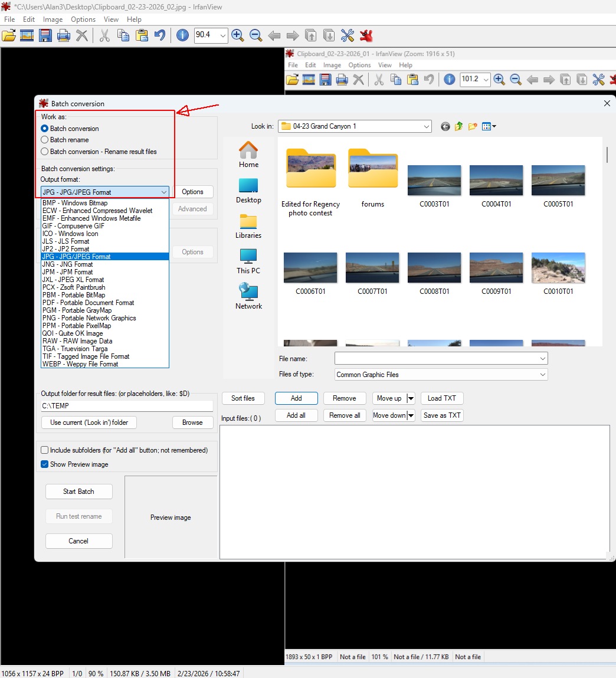This screenshot has height=678, width=616.
Task: Select the Batch rename radio button
Action: 45,140
